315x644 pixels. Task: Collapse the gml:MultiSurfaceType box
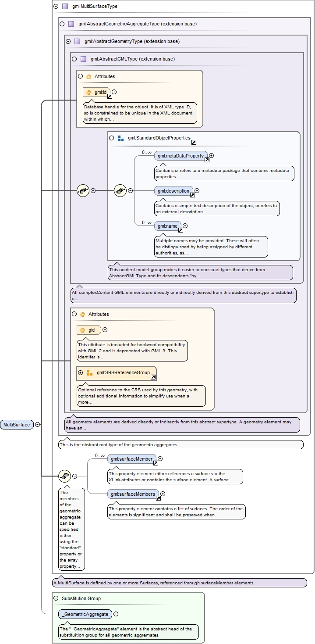coord(56,7)
